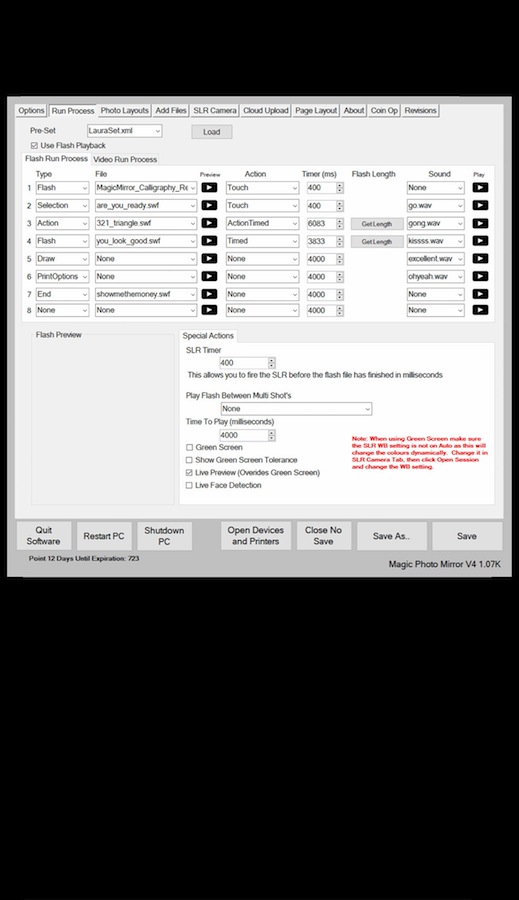The height and width of the screenshot is (900, 519).
Task: Switch to the Page Layout tab
Action: [316, 111]
